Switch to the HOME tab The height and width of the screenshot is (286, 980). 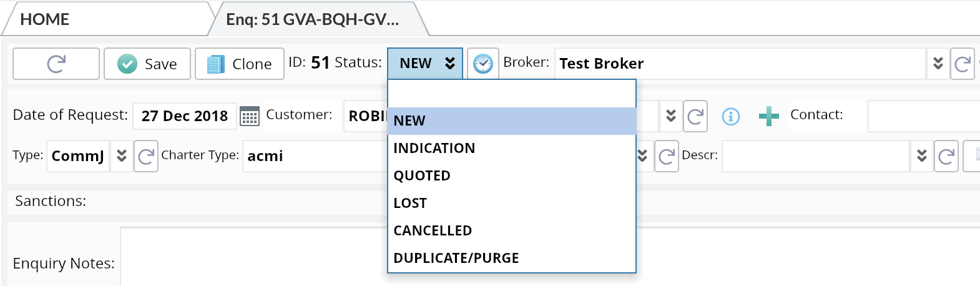click(45, 19)
